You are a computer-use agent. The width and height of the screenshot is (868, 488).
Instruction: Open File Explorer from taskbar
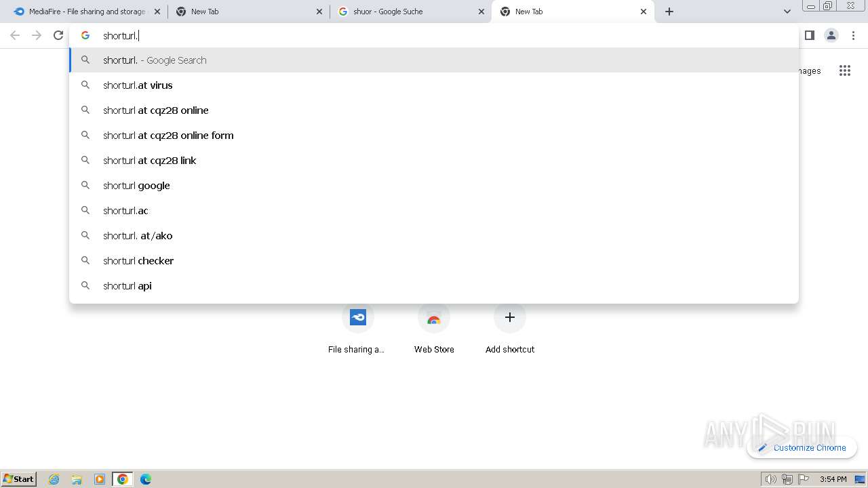[77, 479]
